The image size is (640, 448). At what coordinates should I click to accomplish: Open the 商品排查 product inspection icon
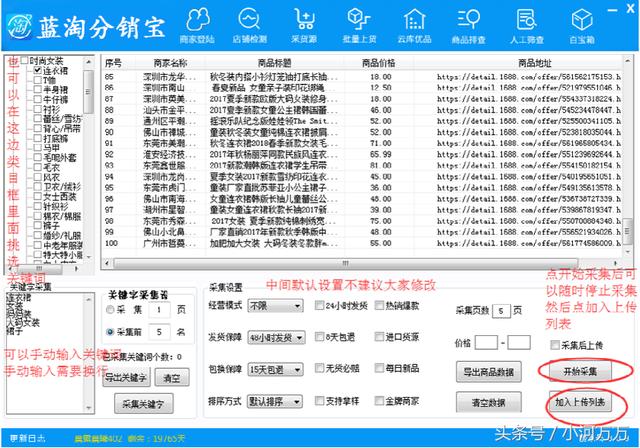[469, 25]
